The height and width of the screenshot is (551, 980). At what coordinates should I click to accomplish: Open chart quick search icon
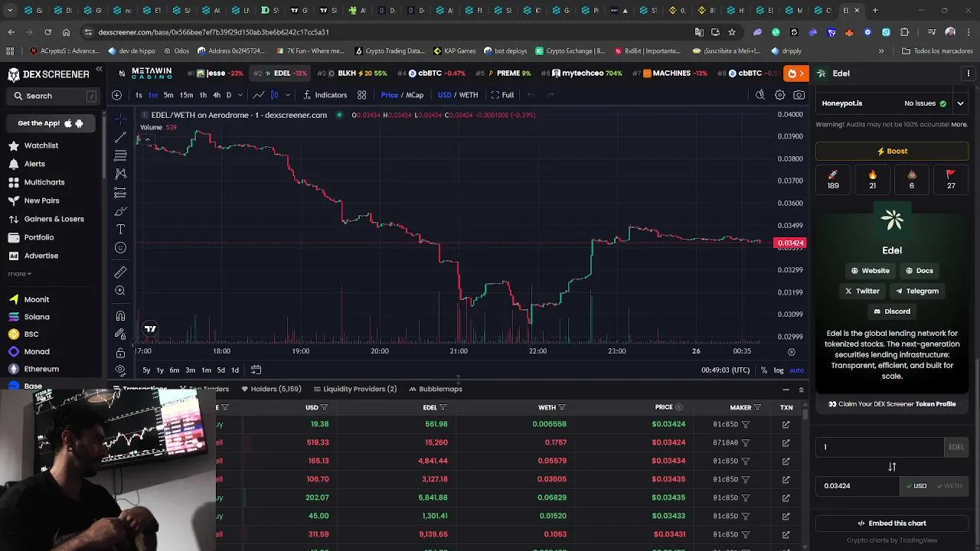759,95
